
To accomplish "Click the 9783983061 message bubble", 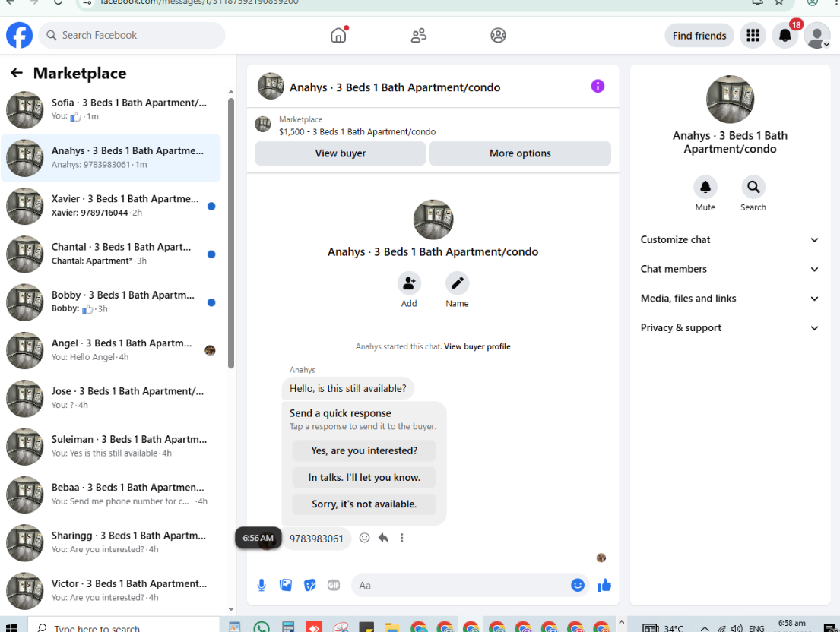I will (316, 539).
